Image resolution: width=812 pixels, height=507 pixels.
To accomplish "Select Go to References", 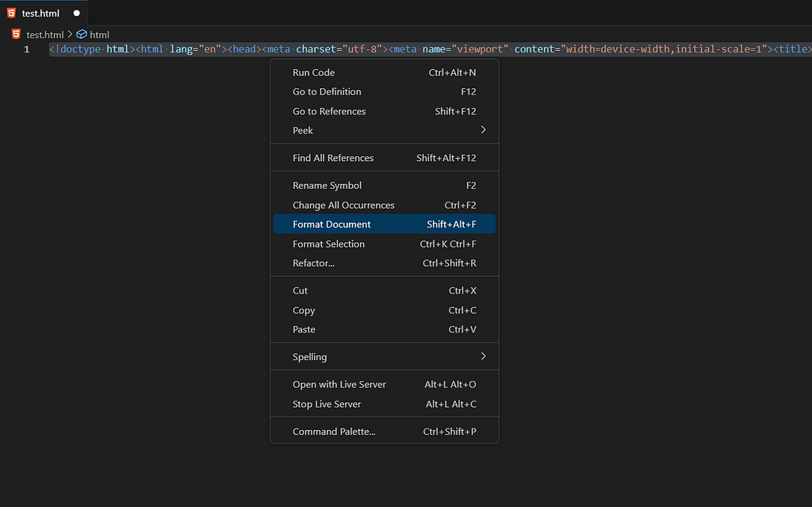I will pyautogui.click(x=385, y=111).
